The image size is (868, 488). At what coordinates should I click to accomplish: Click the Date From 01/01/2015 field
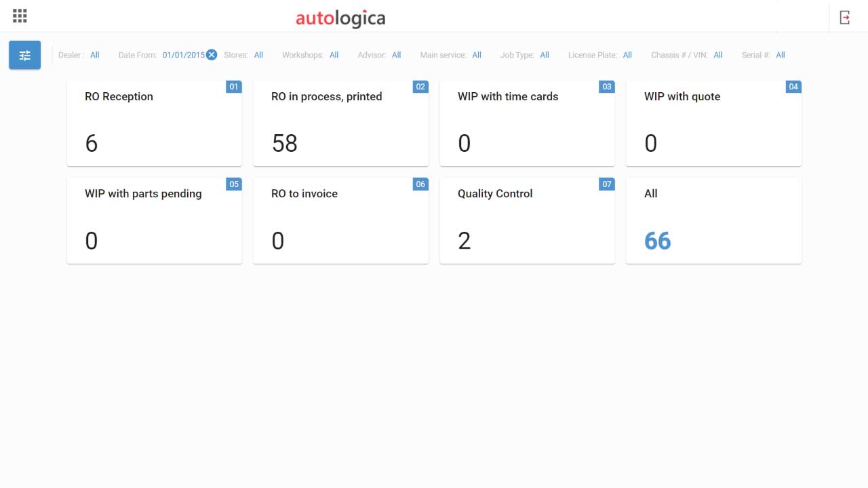click(x=182, y=55)
